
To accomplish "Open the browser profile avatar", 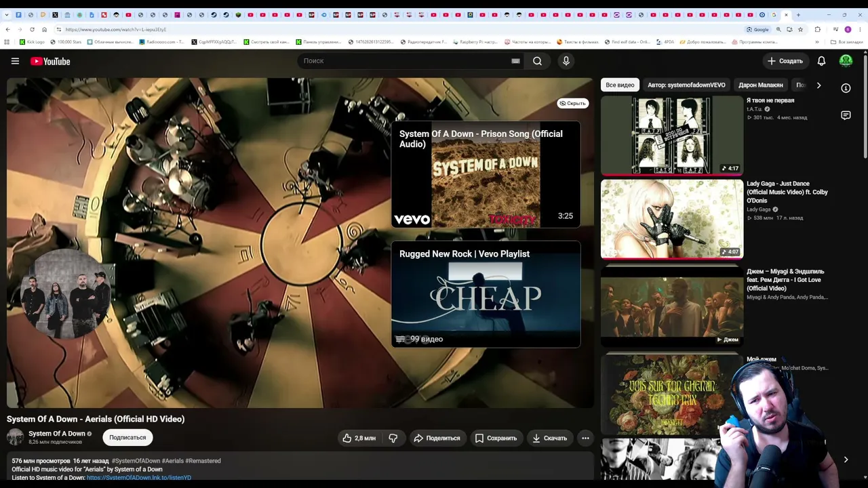I will pos(848,29).
